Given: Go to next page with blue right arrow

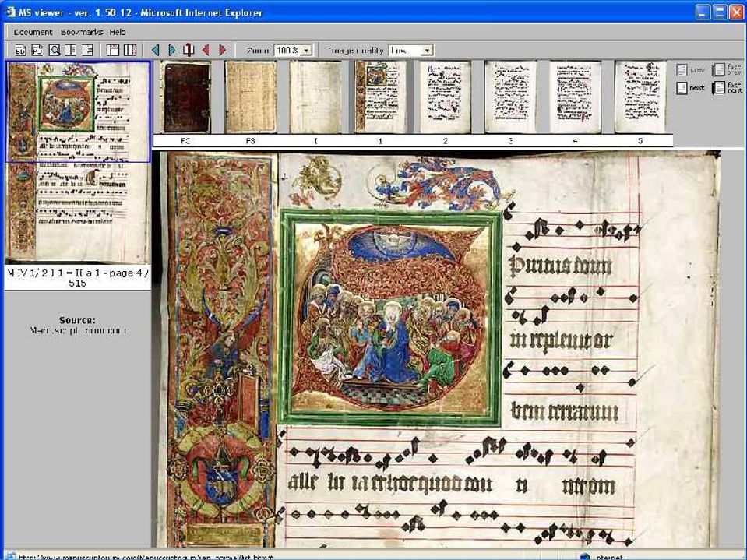Looking at the screenshot, I should click(x=172, y=50).
